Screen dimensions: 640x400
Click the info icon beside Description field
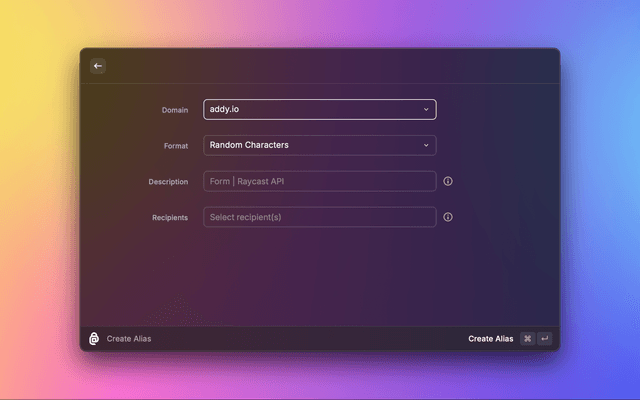[x=448, y=181]
